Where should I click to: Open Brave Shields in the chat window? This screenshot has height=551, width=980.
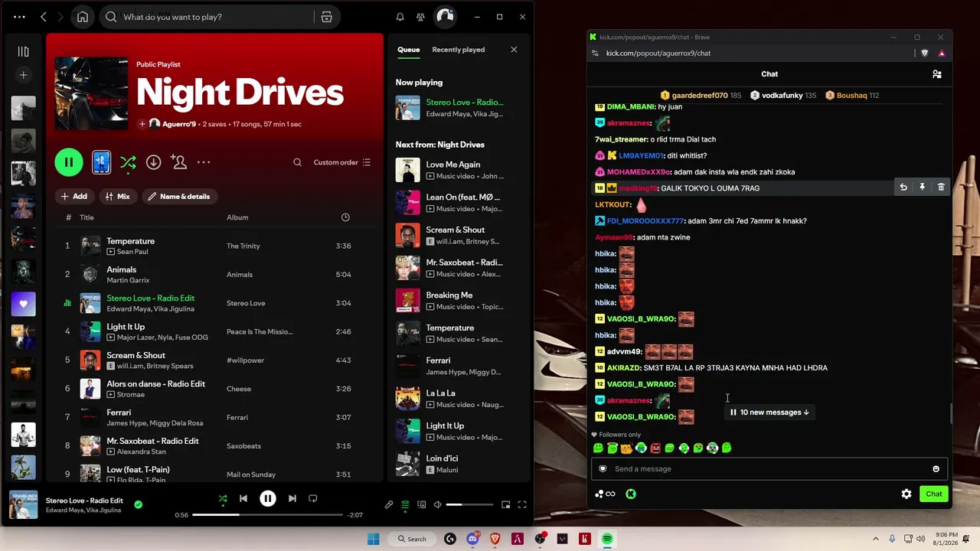click(x=925, y=53)
